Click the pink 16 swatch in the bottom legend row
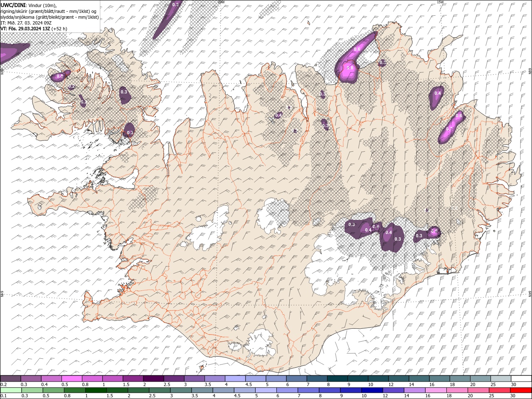The height and width of the screenshot is (399, 532). (435, 390)
